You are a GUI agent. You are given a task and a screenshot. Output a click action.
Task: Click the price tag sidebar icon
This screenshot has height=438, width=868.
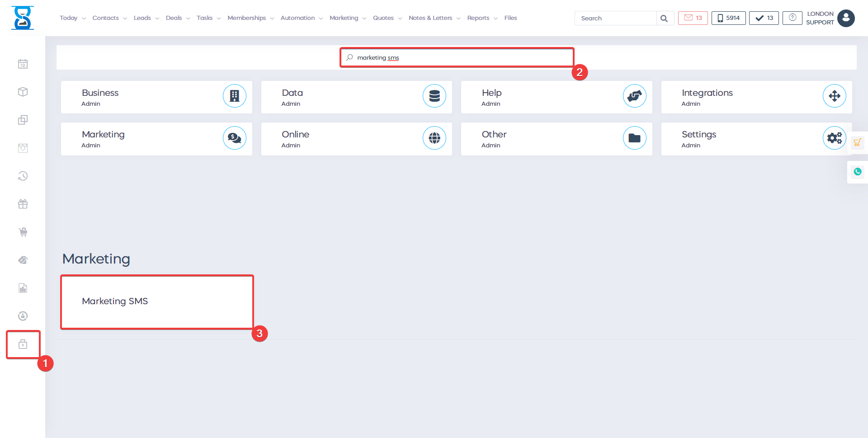click(x=23, y=260)
